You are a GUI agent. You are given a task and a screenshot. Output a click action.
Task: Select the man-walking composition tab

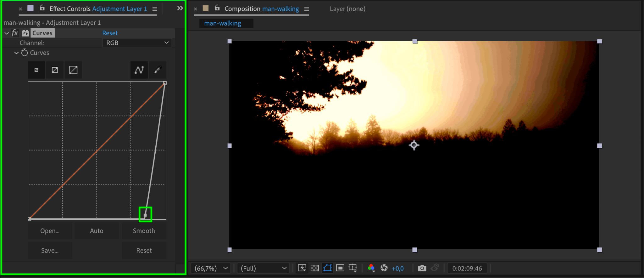[x=223, y=23]
